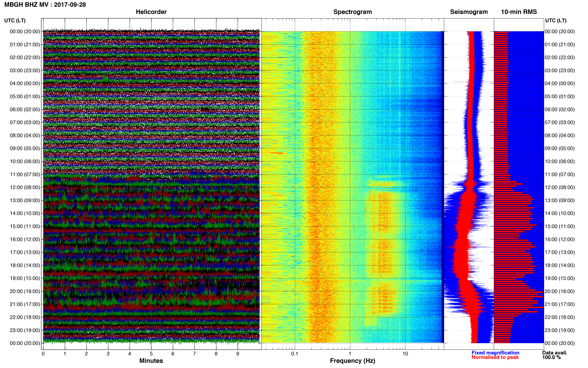Select the "Helicorder" panel heading
Image resolution: width=588 pixels, height=368 pixels.
(151, 12)
